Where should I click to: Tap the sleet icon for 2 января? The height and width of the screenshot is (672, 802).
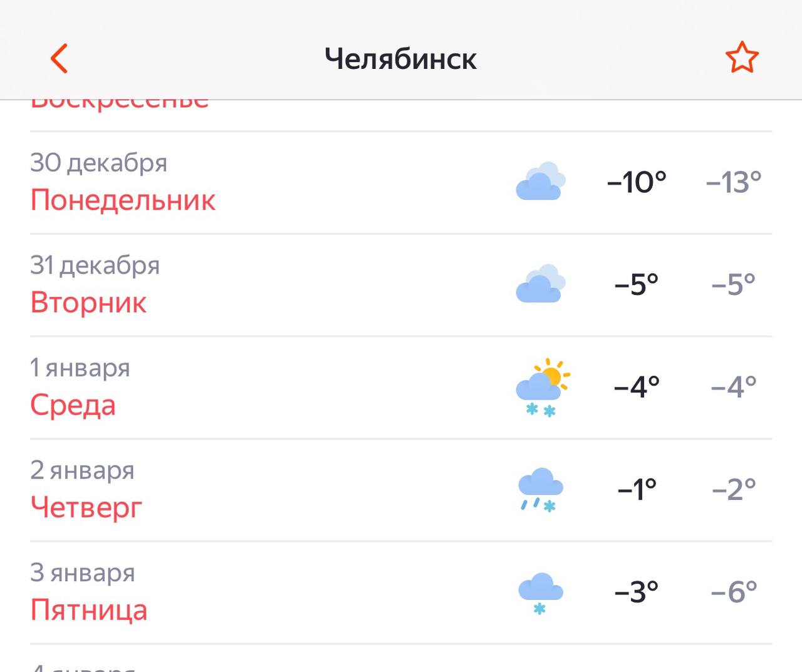point(540,489)
